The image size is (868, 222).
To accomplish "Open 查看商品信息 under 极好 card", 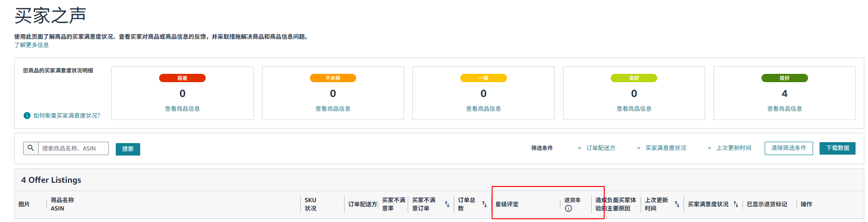I will (785, 109).
